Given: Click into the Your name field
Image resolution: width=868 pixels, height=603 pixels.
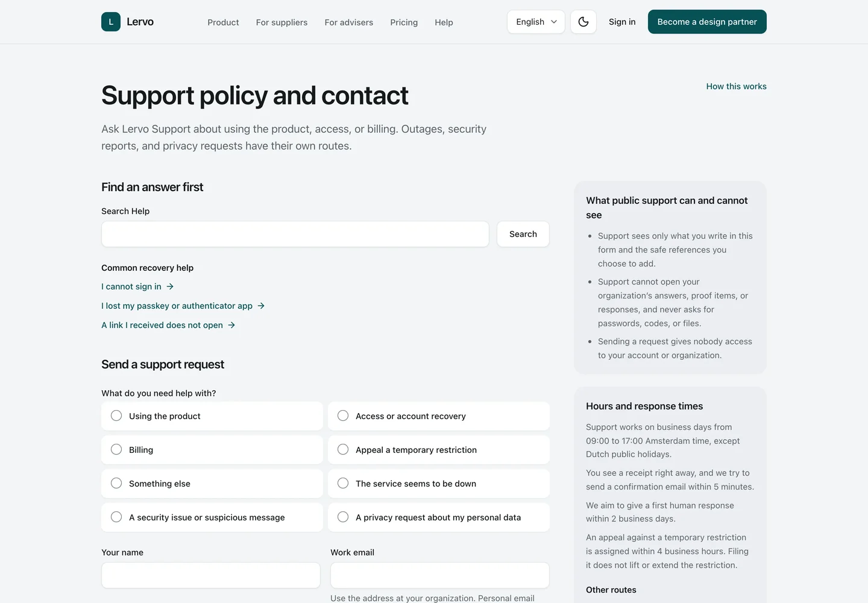Looking at the screenshot, I should pyautogui.click(x=211, y=575).
